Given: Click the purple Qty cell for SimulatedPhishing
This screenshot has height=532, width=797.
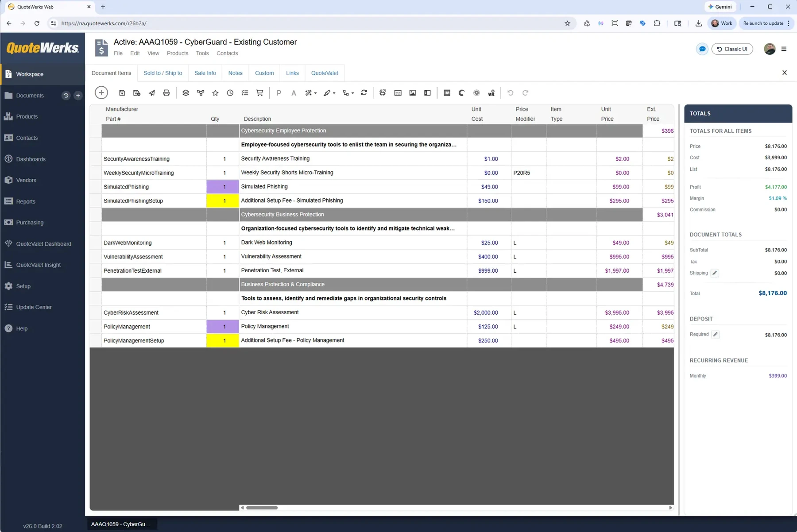Looking at the screenshot, I should click(x=223, y=187).
